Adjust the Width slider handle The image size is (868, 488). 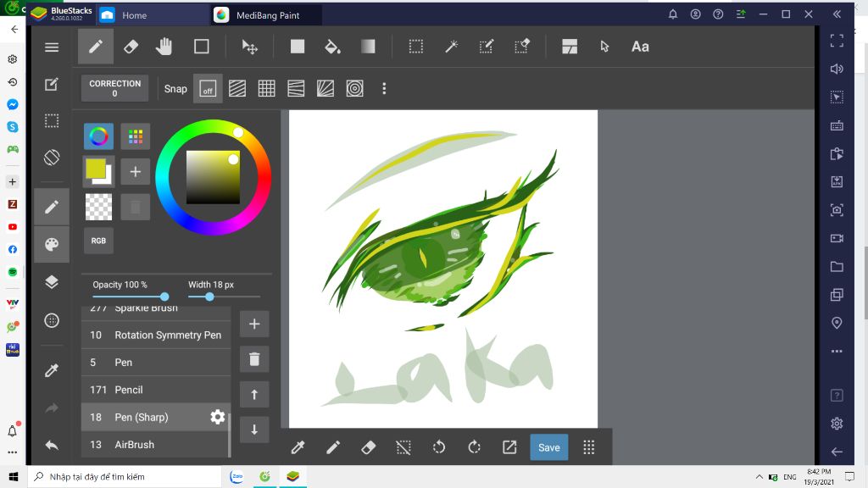click(x=209, y=297)
